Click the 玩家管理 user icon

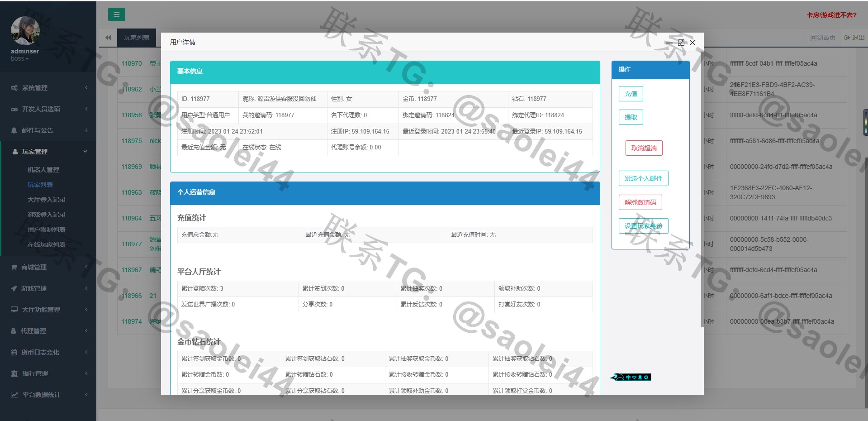(x=15, y=152)
